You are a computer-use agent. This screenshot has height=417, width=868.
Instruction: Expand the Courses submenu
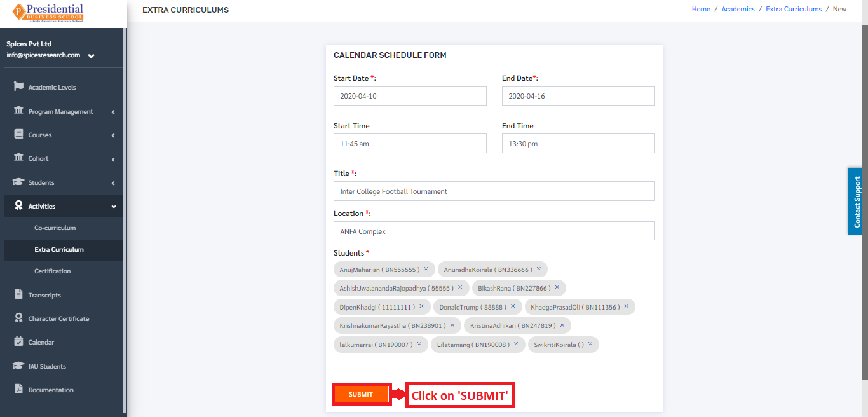pyautogui.click(x=113, y=135)
